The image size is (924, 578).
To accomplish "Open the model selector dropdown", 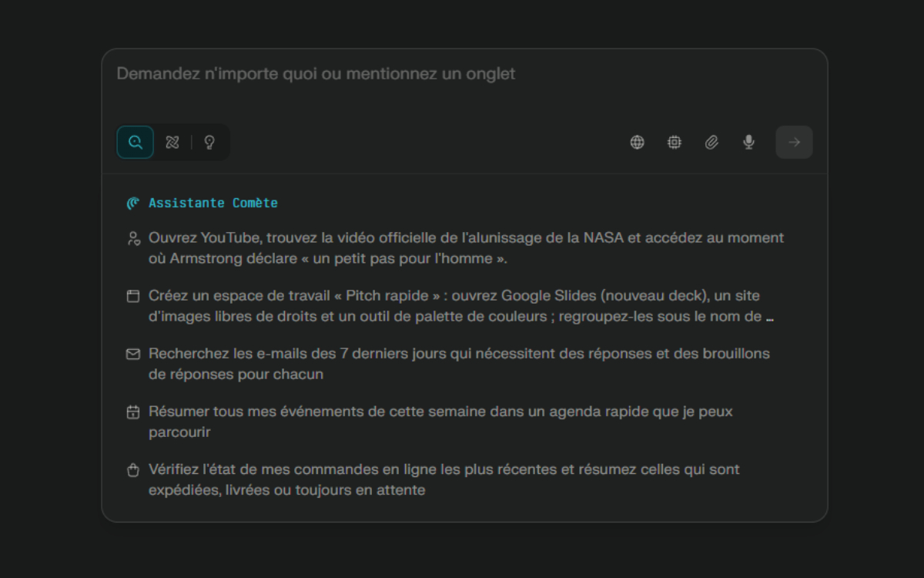I will (675, 142).
